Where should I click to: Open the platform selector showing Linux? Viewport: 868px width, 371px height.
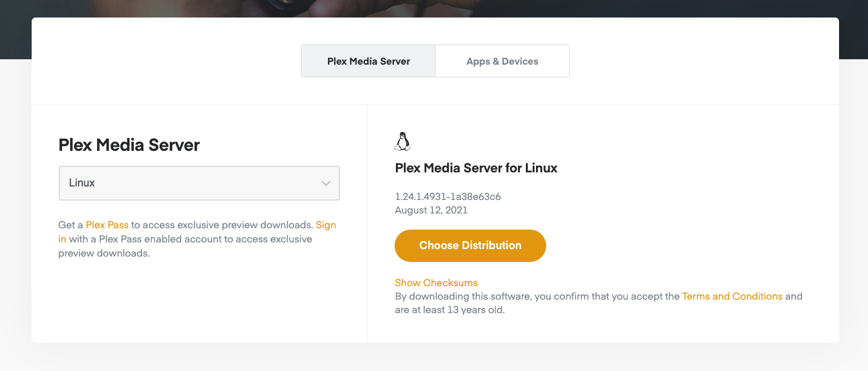(x=199, y=183)
